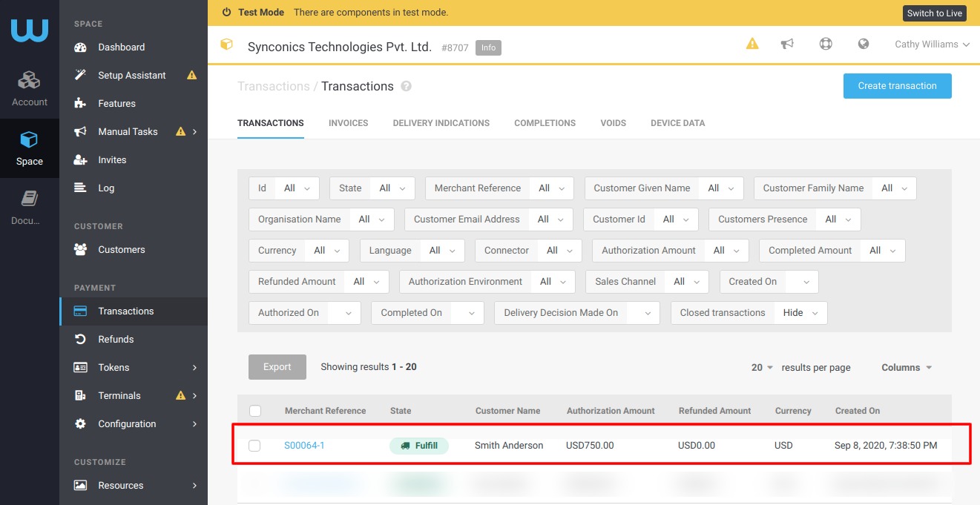980x505 pixels.
Task: Go to the Device Data tab
Action: (677, 123)
